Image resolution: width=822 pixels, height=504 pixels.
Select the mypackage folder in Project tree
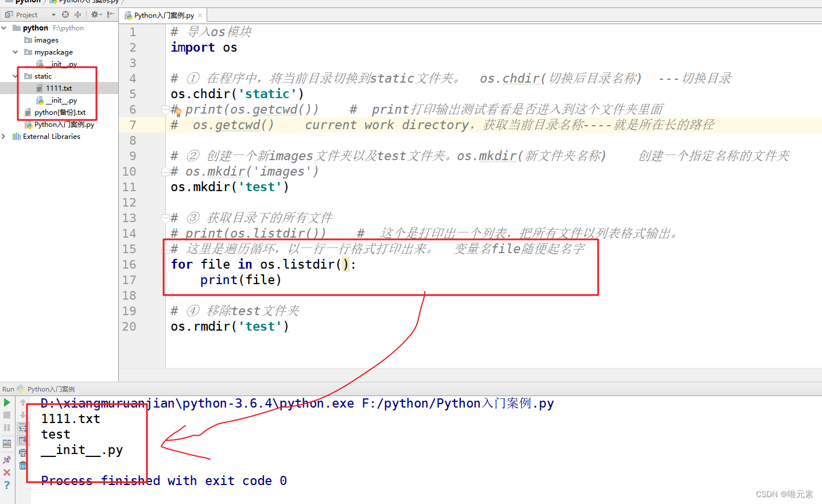coord(48,52)
